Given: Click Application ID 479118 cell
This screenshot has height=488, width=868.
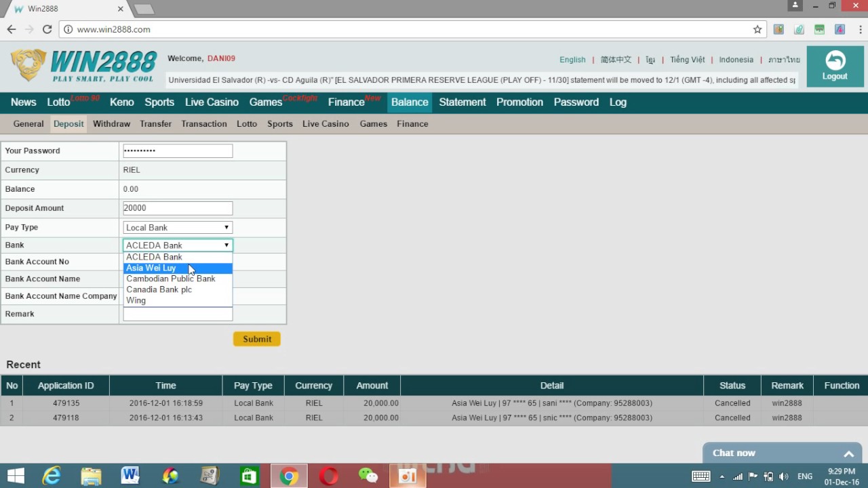Looking at the screenshot, I should 66,418.
